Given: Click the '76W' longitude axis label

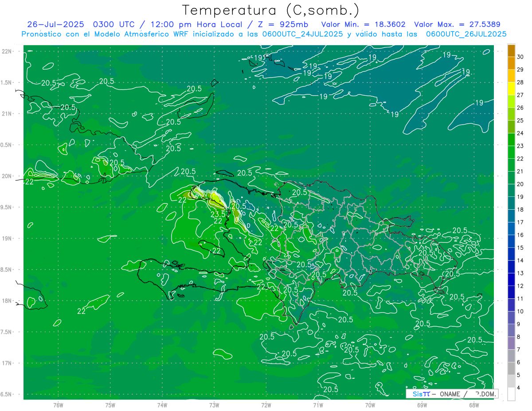Looking at the screenshot, I should (58, 405).
